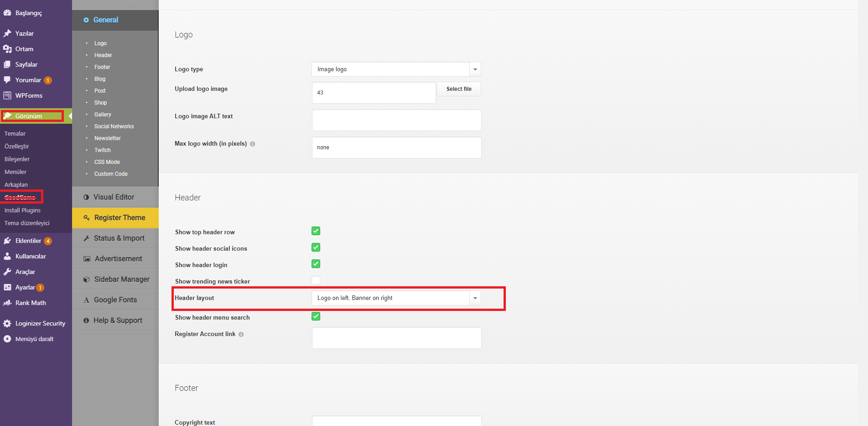868x426 pixels.
Task: Click the Logo image ALT text field
Action: coord(397,120)
